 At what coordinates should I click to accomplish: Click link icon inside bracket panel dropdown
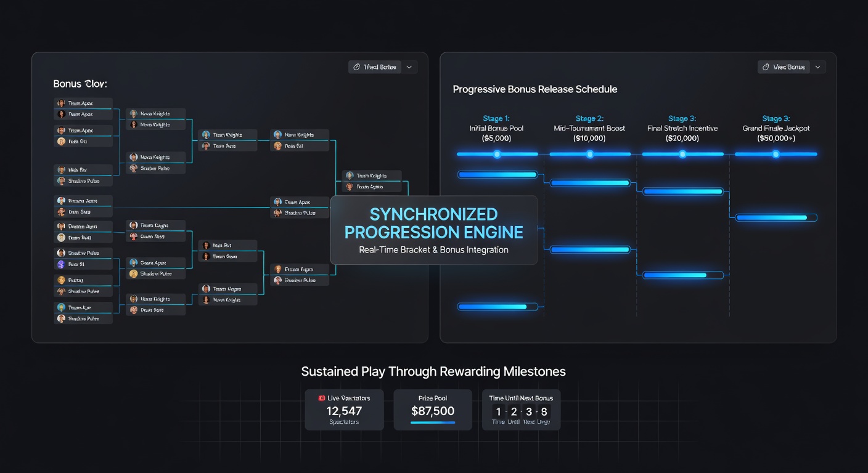pos(357,67)
